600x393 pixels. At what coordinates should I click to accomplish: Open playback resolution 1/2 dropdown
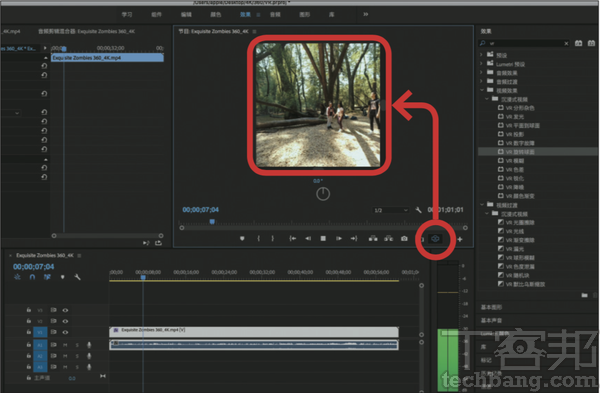pos(391,210)
